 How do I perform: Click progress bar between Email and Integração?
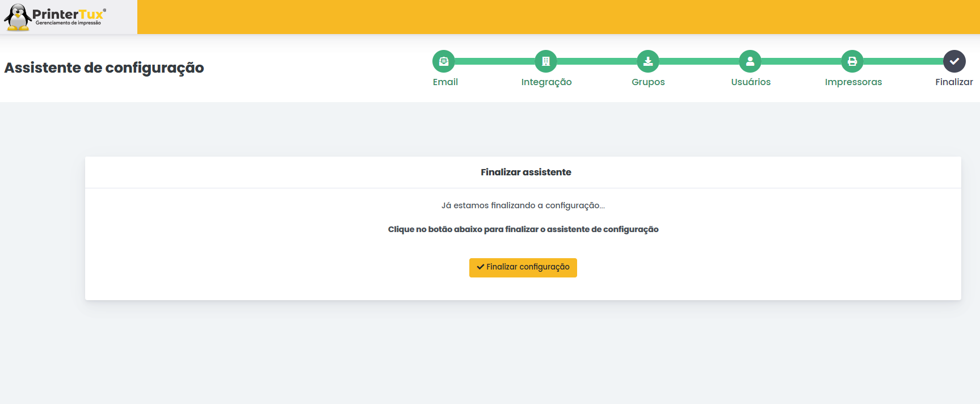[495, 61]
